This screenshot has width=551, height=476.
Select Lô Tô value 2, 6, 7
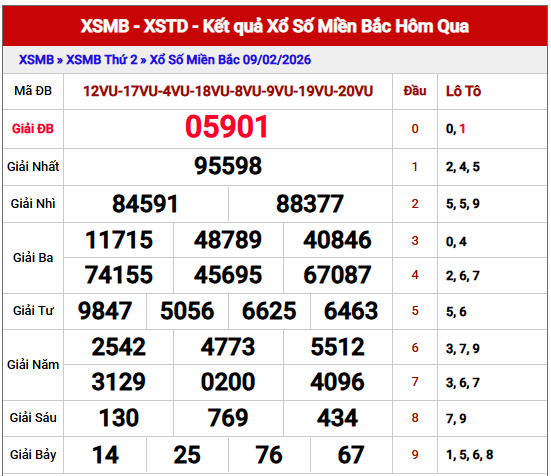(x=463, y=276)
